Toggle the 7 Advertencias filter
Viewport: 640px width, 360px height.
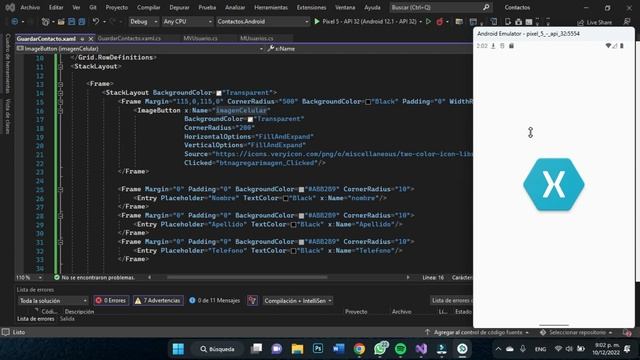[158, 300]
